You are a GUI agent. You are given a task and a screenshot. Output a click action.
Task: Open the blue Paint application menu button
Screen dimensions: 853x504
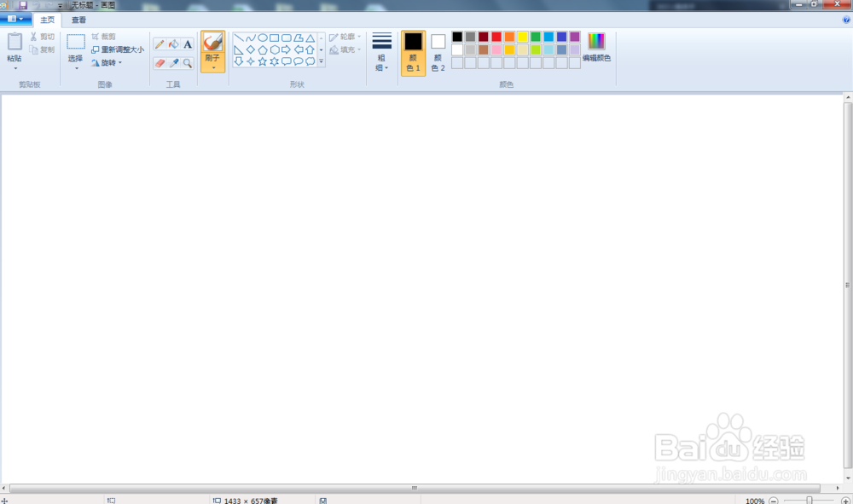coord(15,19)
